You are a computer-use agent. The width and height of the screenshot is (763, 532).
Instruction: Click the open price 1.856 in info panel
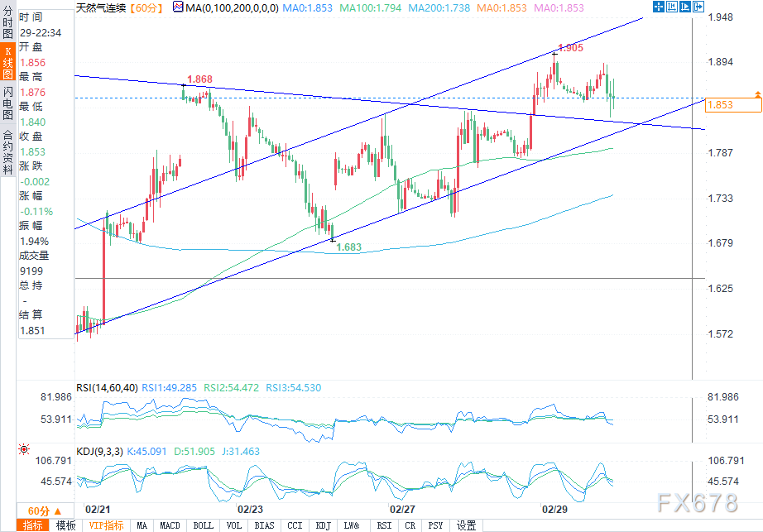[x=32, y=63]
